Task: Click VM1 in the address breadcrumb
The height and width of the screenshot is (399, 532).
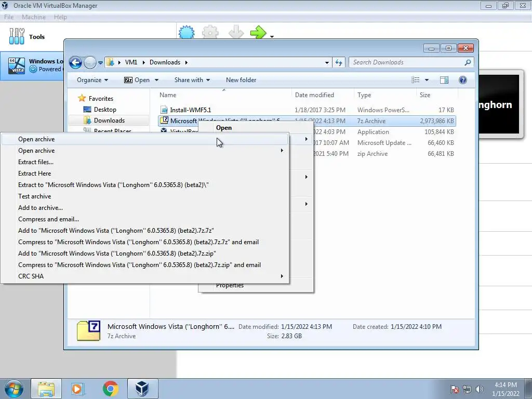Action: pos(131,62)
